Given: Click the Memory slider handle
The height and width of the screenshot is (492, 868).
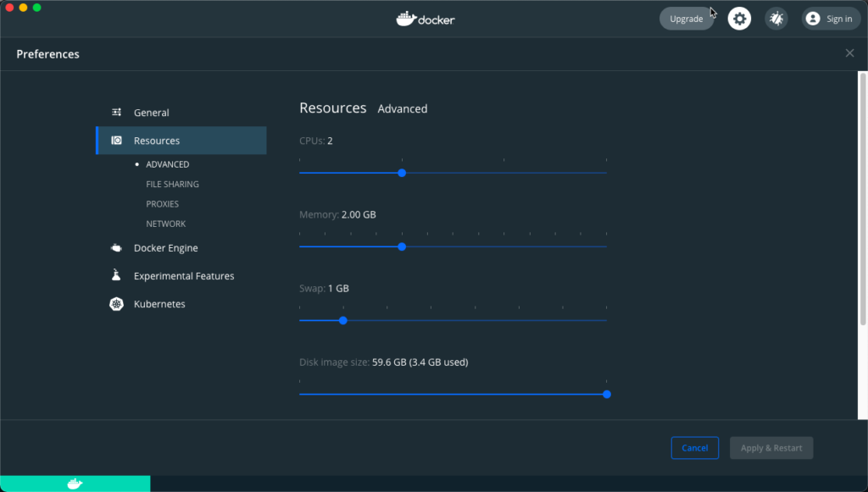Looking at the screenshot, I should [x=402, y=246].
